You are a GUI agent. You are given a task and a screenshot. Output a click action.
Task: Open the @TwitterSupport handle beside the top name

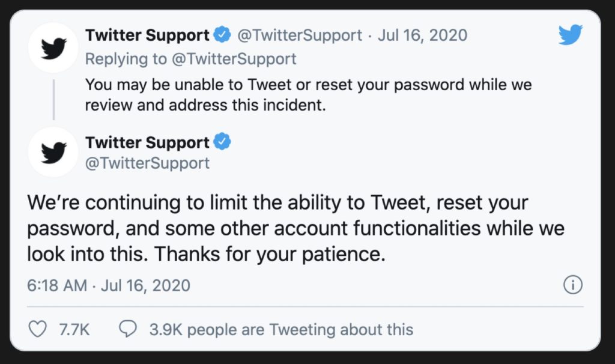[300, 35]
